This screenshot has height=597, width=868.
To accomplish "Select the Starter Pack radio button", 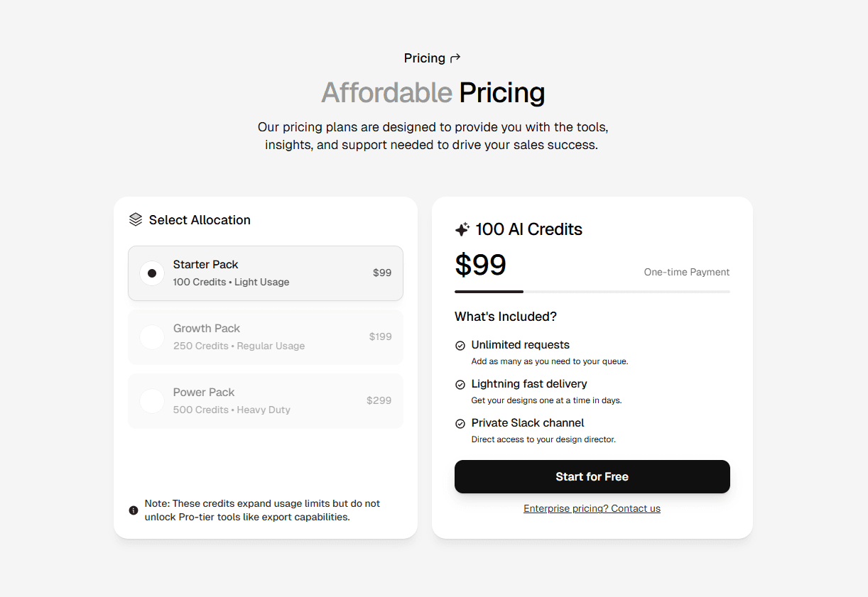I will 151,273.
